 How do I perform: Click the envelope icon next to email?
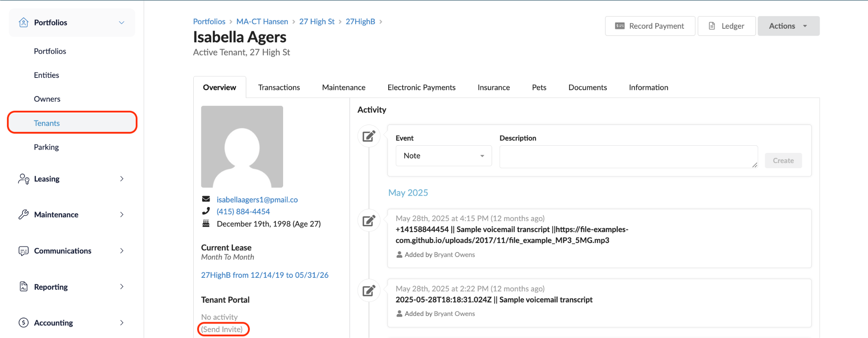[x=206, y=199]
